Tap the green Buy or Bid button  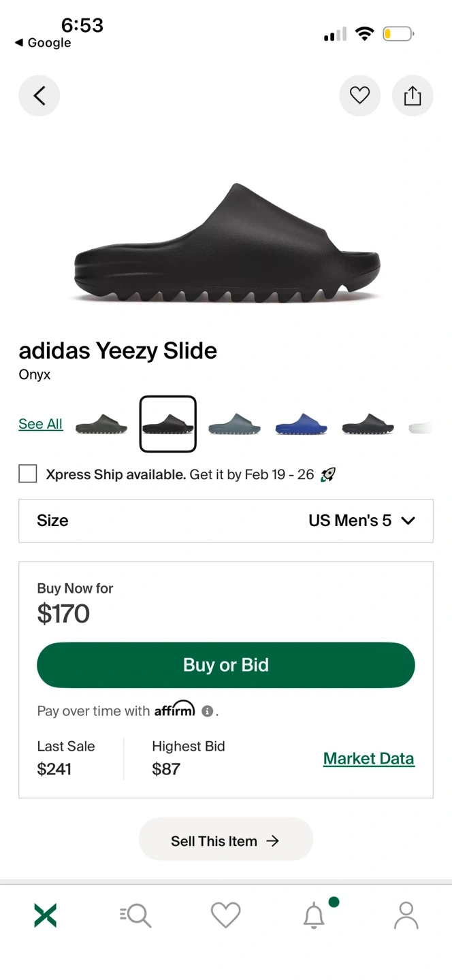(226, 665)
